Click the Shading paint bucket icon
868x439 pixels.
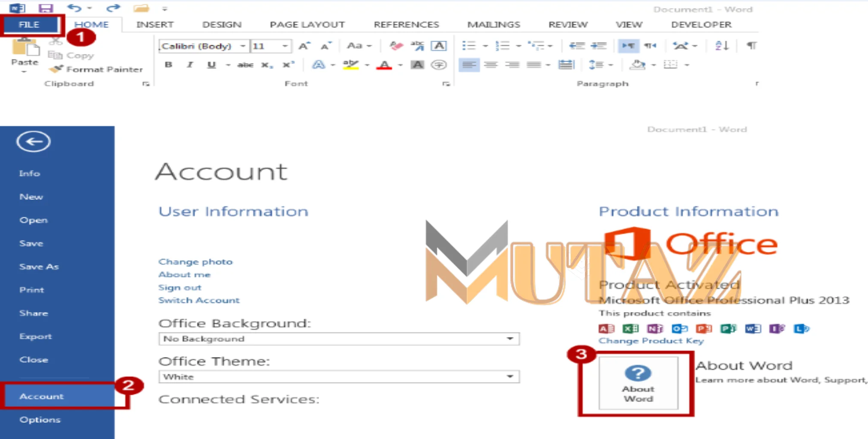(637, 65)
